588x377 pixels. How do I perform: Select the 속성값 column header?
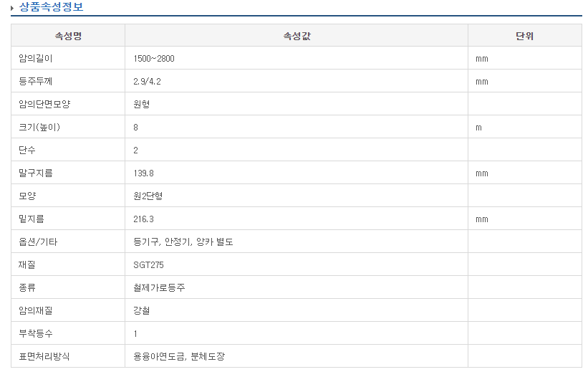click(x=297, y=36)
